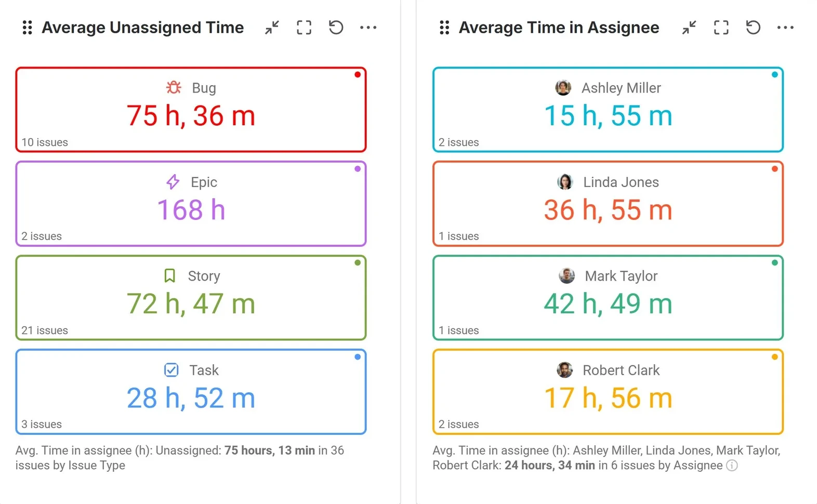
Task: Collapse the Average Unassigned Time gadget
Action: pyautogui.click(x=272, y=28)
